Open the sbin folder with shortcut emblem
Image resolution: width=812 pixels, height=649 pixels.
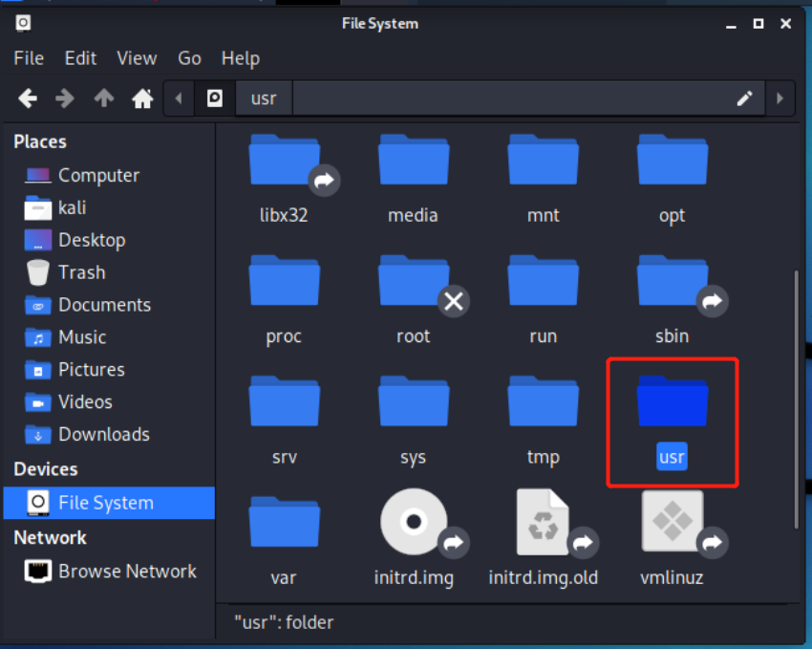coord(672,281)
